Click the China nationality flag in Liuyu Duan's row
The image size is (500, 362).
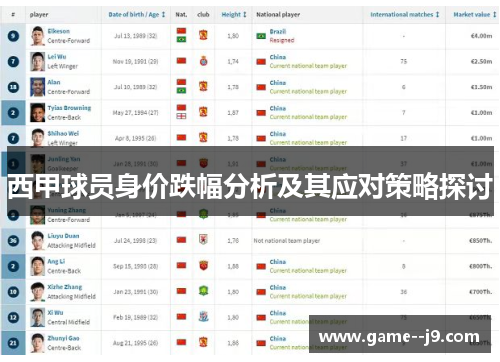pos(181,240)
